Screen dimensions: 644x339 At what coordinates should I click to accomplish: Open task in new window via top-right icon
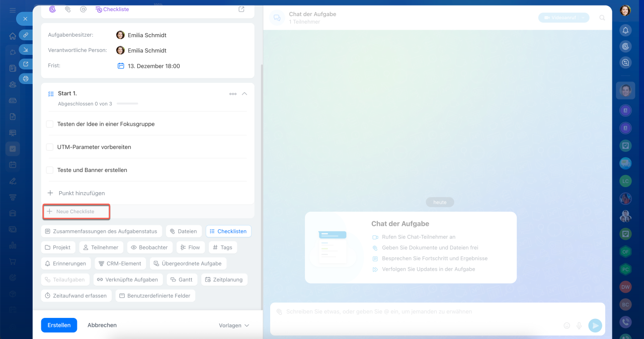click(242, 9)
